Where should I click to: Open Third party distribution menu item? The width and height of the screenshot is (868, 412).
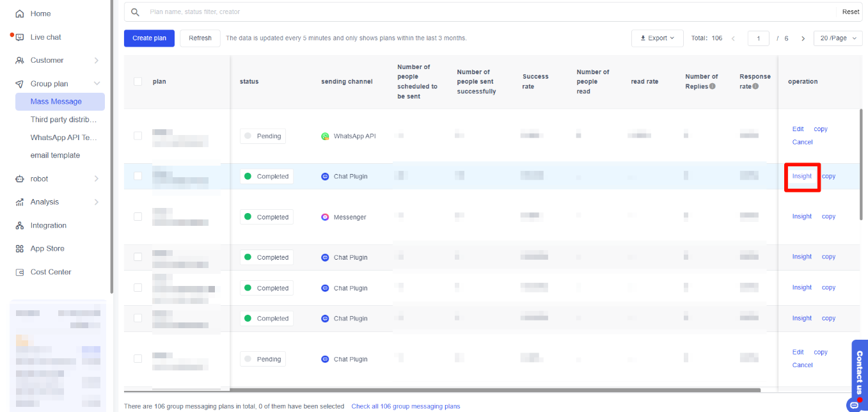(63, 120)
